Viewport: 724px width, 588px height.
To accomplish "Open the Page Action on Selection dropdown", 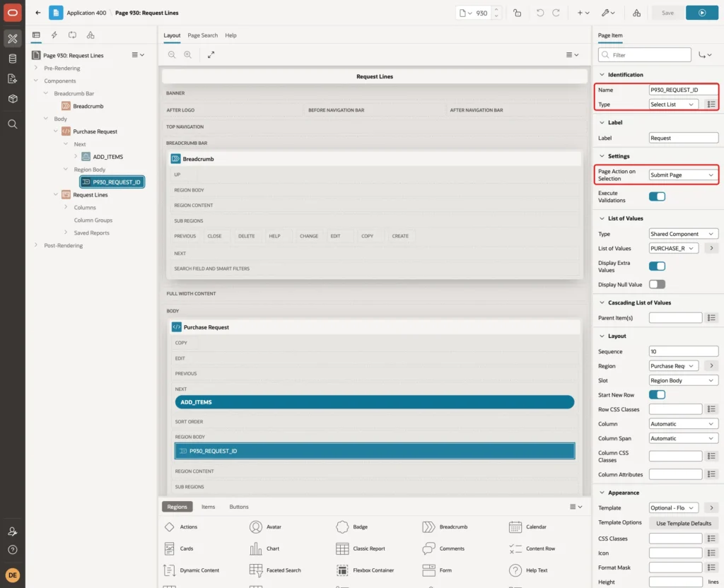I will point(684,175).
